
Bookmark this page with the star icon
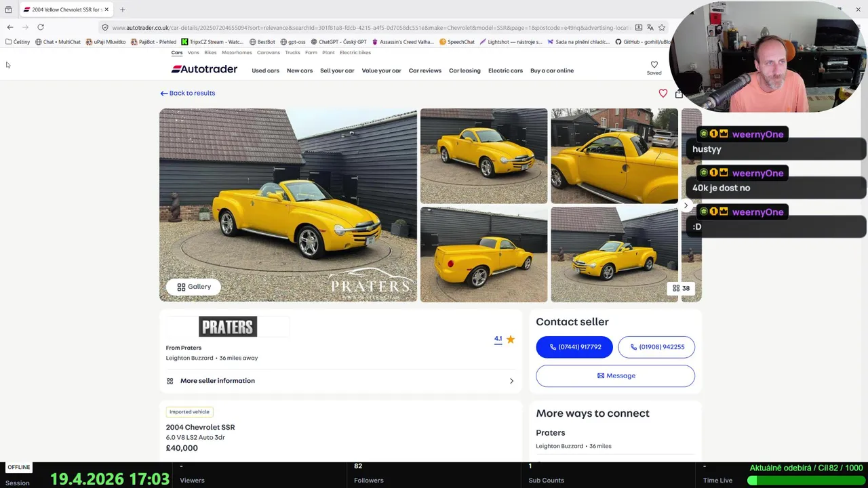pyautogui.click(x=662, y=28)
